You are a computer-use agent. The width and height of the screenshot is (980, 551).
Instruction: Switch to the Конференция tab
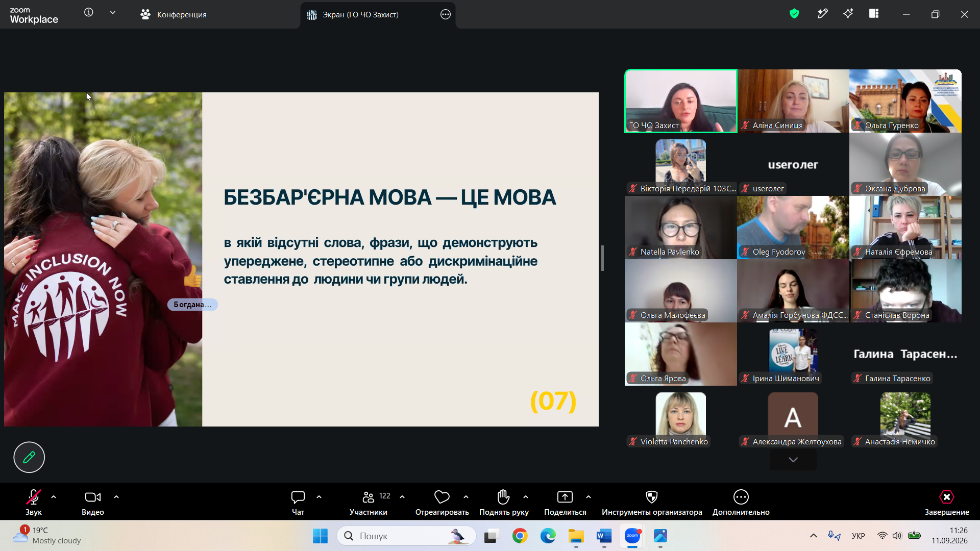point(174,14)
